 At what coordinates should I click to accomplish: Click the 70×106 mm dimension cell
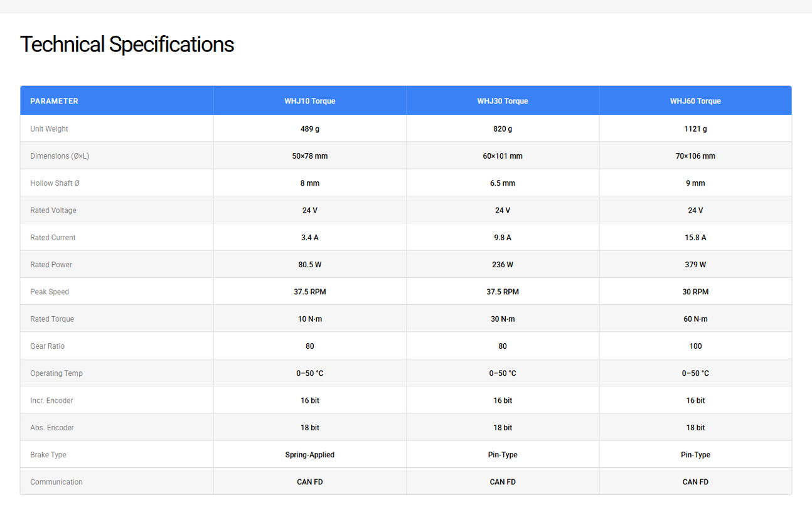(695, 156)
